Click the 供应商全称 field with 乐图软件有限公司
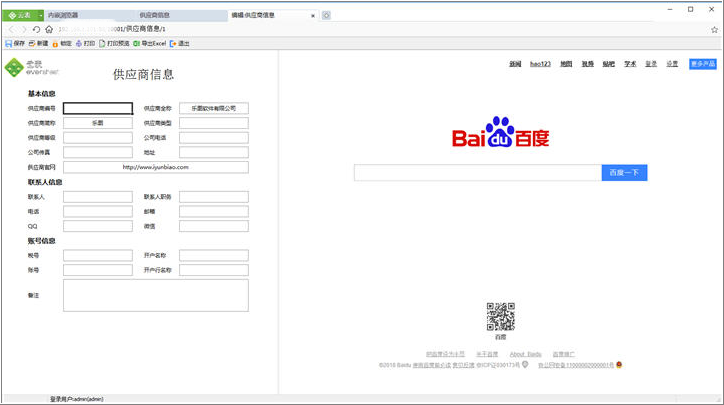 pos(214,109)
